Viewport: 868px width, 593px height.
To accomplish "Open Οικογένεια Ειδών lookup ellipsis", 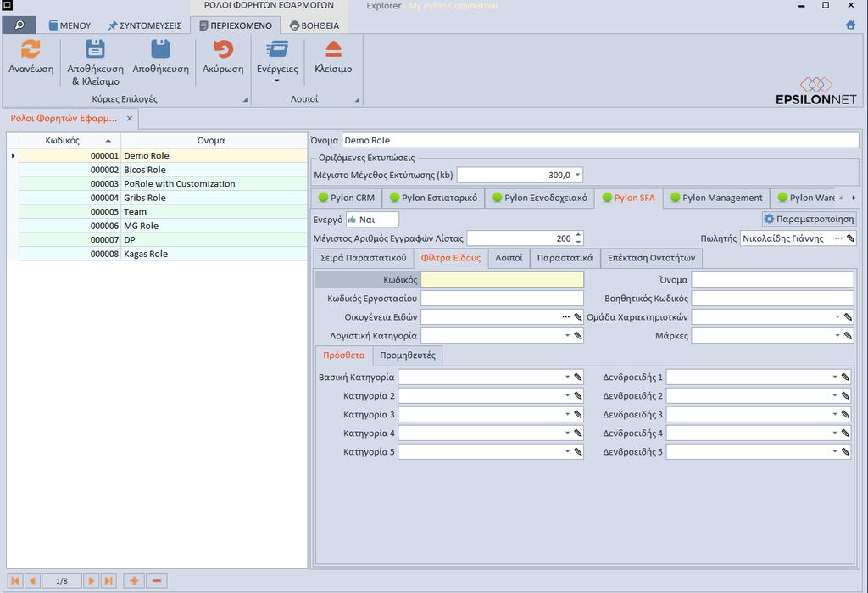I will click(x=565, y=317).
